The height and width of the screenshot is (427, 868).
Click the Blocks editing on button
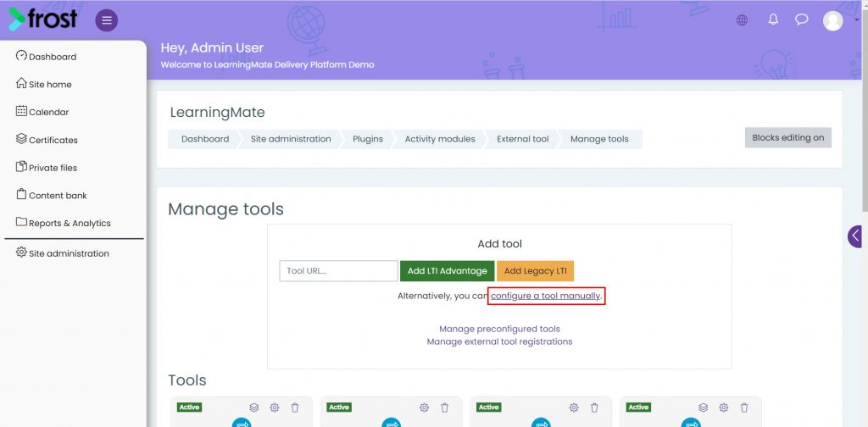[x=787, y=138]
